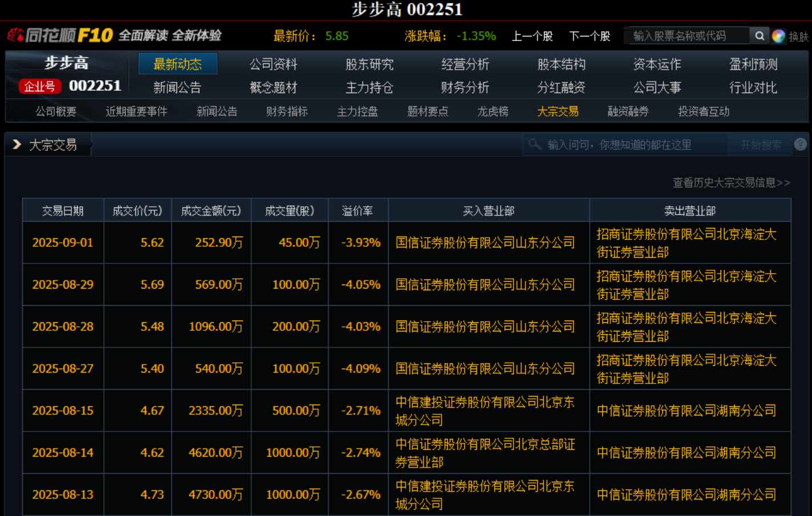The width and height of the screenshot is (812, 516).
Task: Click the help question mark icon
Action: (x=800, y=145)
